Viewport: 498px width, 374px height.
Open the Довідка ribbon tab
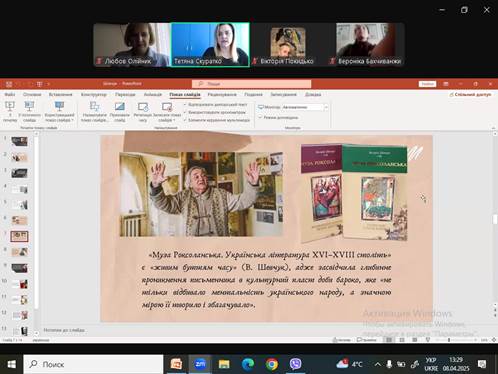(313, 94)
